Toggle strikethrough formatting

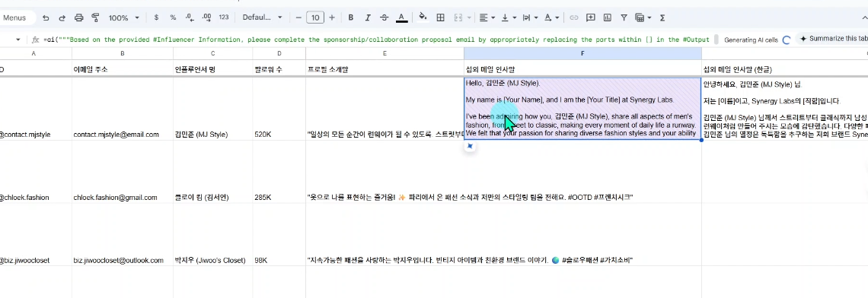click(385, 17)
